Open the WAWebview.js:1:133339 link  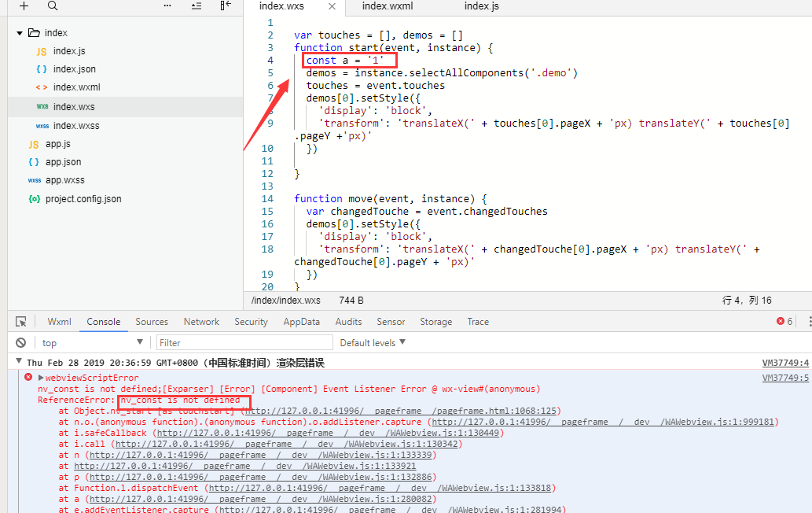260,455
